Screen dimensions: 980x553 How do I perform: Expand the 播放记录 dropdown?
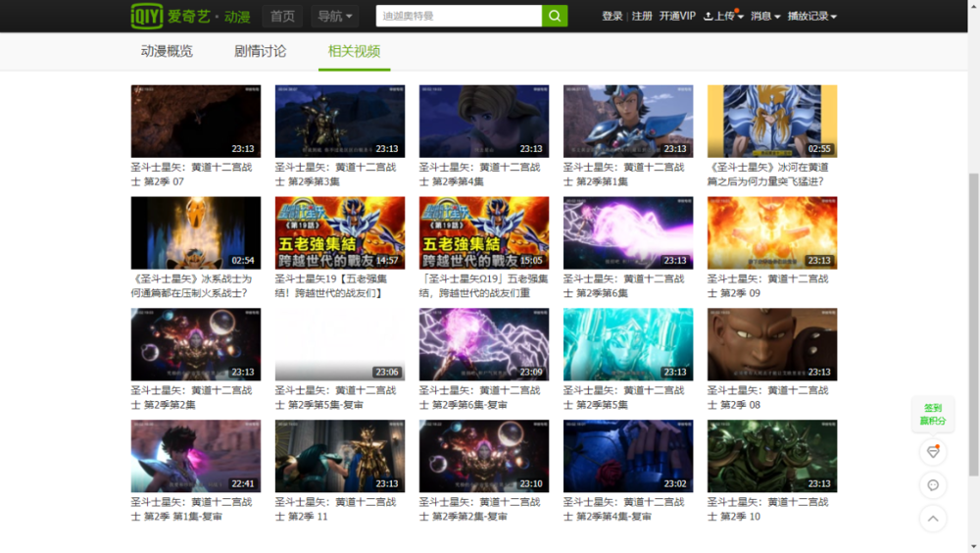click(x=812, y=17)
